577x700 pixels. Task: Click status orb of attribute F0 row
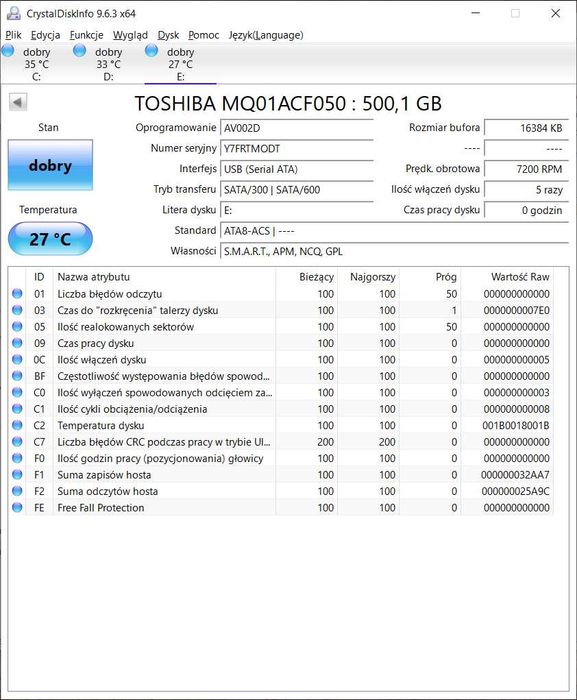click(17, 458)
